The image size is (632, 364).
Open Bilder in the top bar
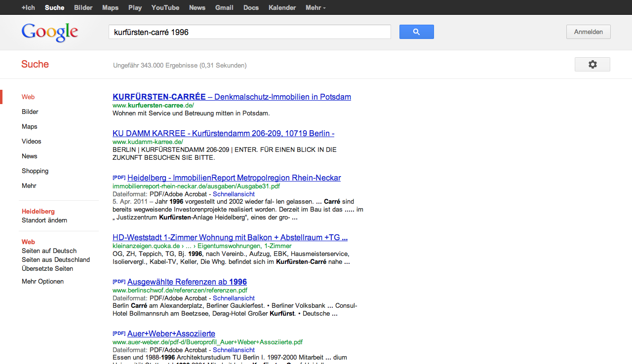coord(83,7)
